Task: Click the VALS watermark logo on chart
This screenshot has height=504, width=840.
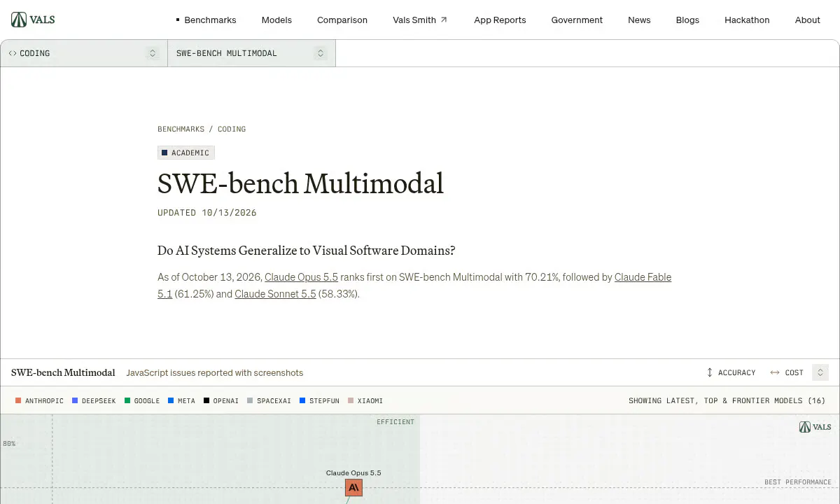Action: point(815,427)
